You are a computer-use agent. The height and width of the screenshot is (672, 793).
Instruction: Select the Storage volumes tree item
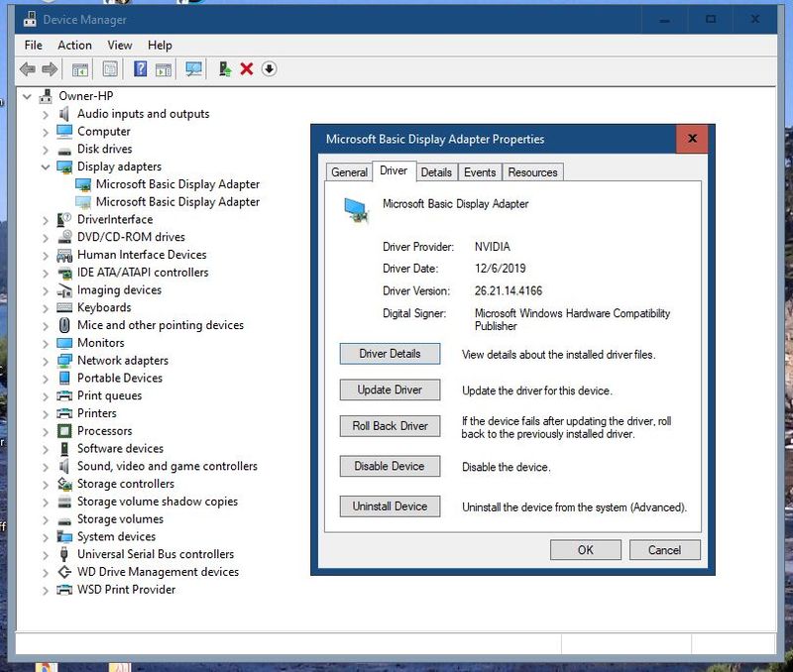pyautogui.click(x=120, y=519)
